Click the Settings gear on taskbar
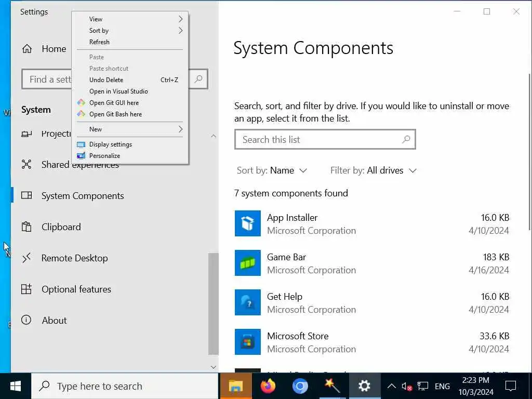The image size is (532, 399). [x=364, y=386]
